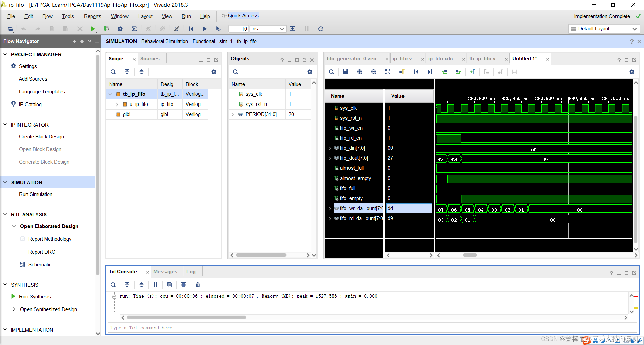Collapse tb_ip_fifo in Scope tree
The height and width of the screenshot is (345, 644).
(110, 94)
